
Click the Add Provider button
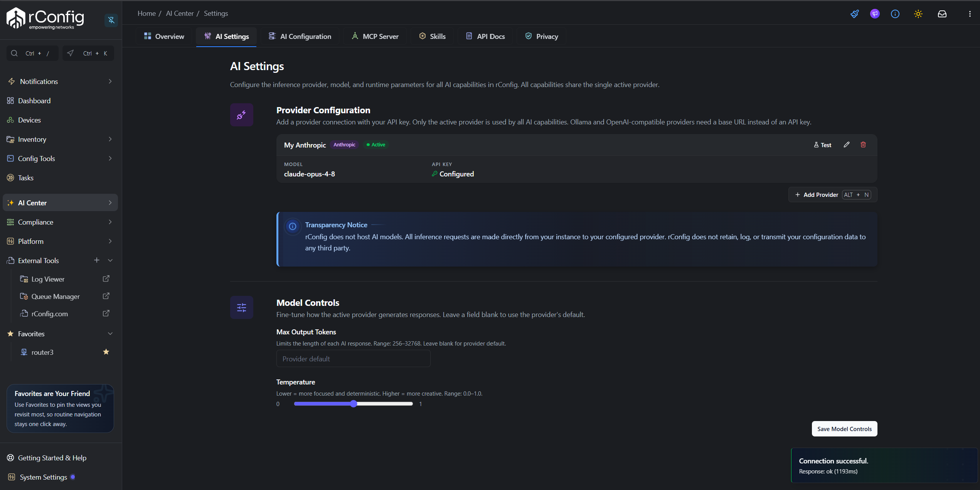click(833, 195)
